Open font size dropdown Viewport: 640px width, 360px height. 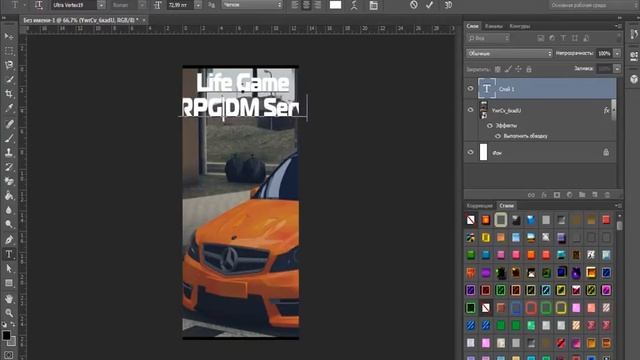click(x=198, y=5)
